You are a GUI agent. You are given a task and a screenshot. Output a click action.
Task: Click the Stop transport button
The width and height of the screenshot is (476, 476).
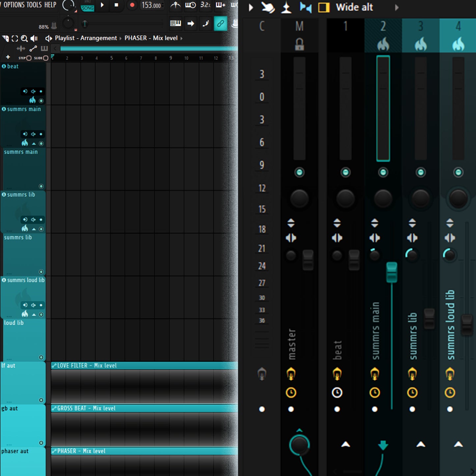pos(116,5)
